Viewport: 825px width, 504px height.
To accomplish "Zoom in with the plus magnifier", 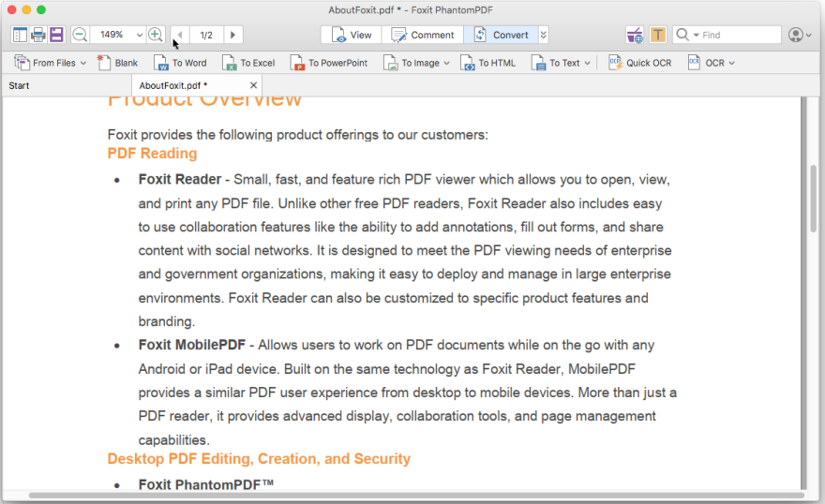I will click(x=156, y=35).
